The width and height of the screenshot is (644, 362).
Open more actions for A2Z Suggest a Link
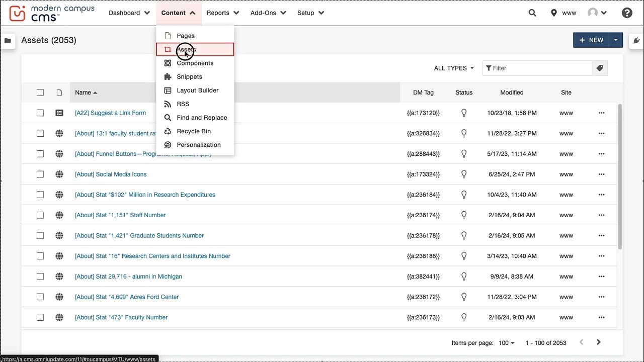tap(601, 113)
